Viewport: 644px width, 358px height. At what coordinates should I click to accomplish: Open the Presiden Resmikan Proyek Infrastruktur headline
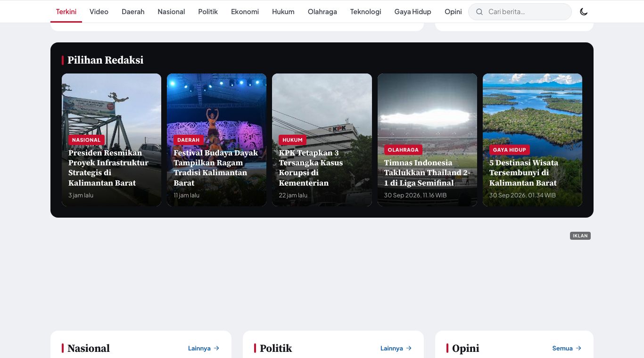(x=108, y=168)
